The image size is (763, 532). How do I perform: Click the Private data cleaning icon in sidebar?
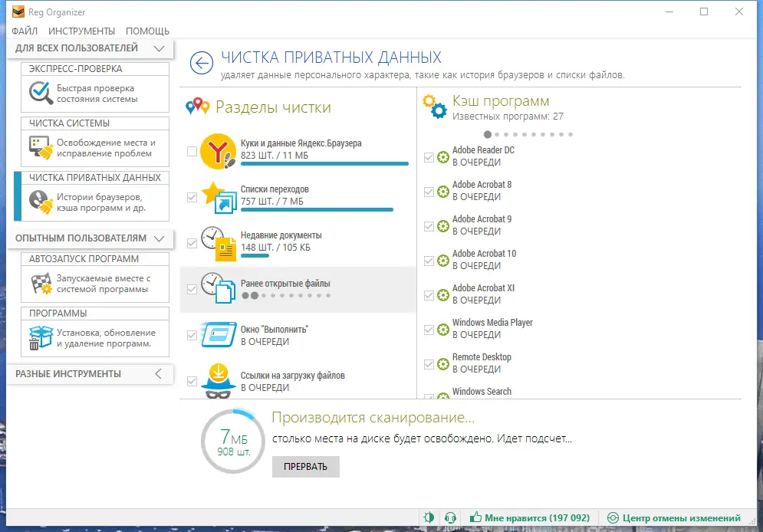pos(41,202)
